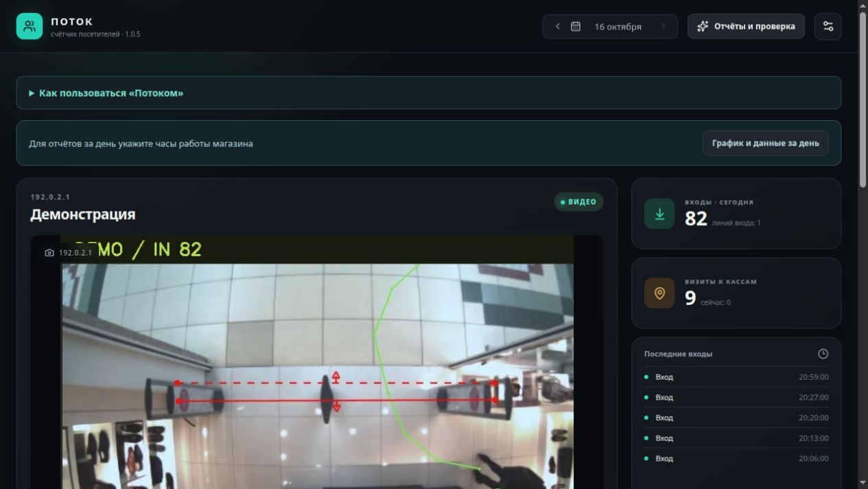Open the settings sliders icon
The width and height of the screenshot is (868, 489).
pyautogui.click(x=828, y=27)
